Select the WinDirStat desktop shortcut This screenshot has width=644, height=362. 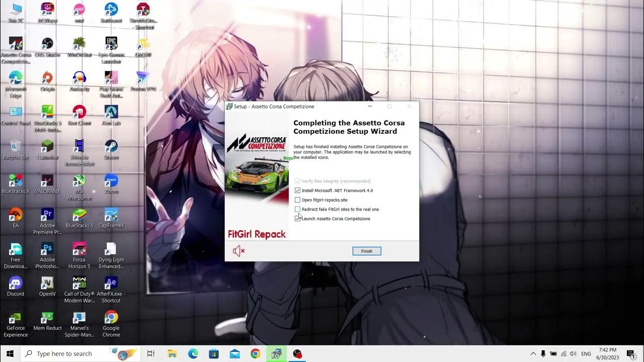coord(79,47)
